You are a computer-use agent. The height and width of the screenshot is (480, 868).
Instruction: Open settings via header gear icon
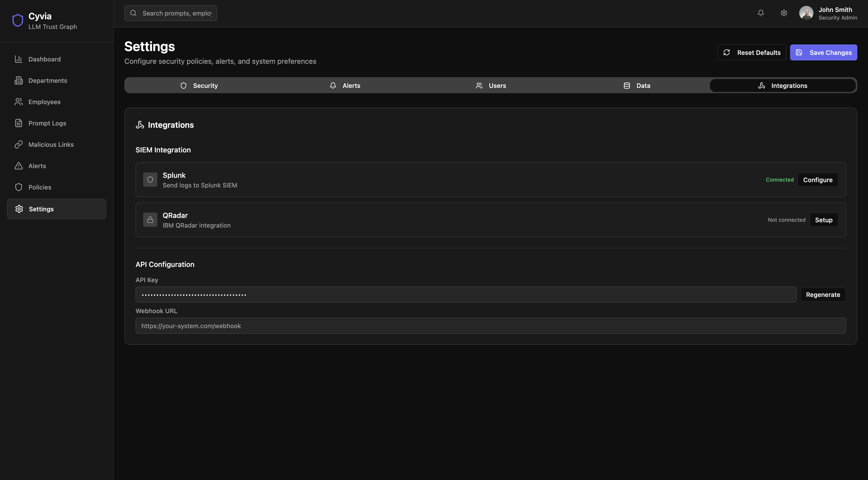click(x=784, y=13)
